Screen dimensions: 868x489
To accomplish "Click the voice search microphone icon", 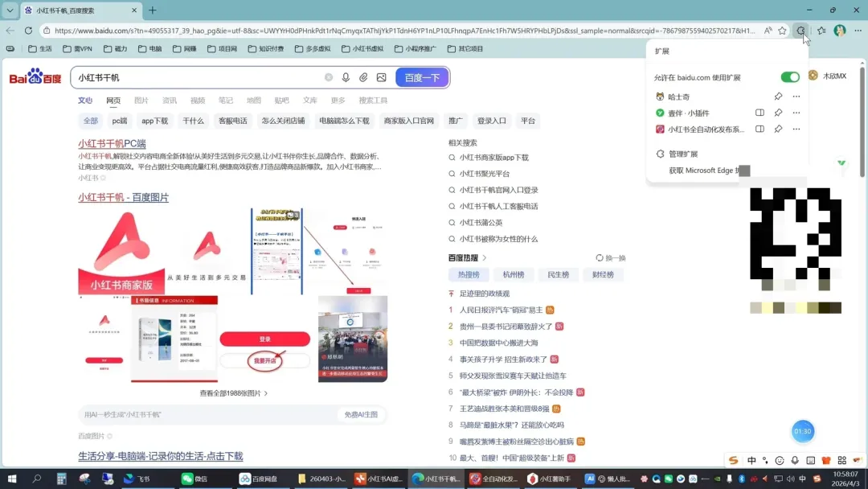I will tap(346, 77).
